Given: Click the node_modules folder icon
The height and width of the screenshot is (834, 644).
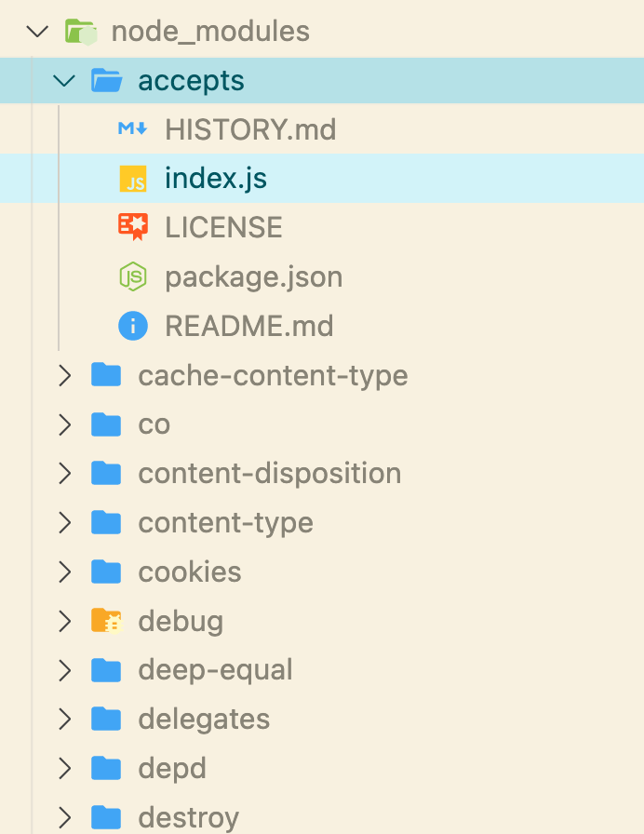Looking at the screenshot, I should tap(81, 32).
